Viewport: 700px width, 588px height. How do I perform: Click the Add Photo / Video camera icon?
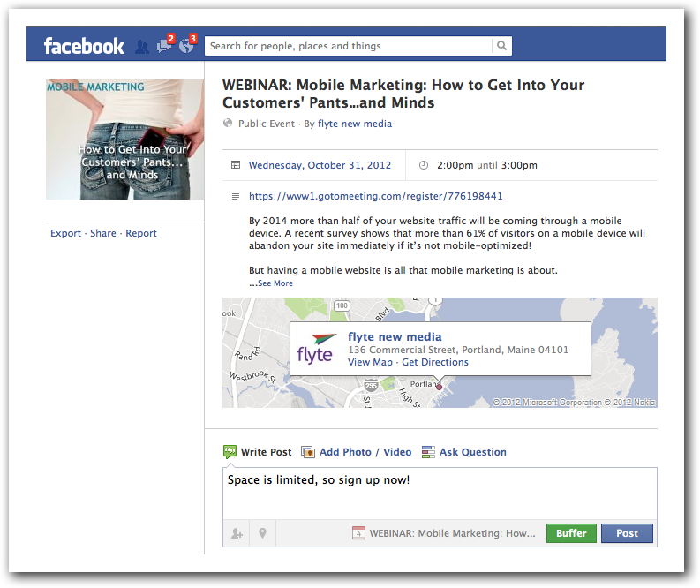(x=308, y=452)
